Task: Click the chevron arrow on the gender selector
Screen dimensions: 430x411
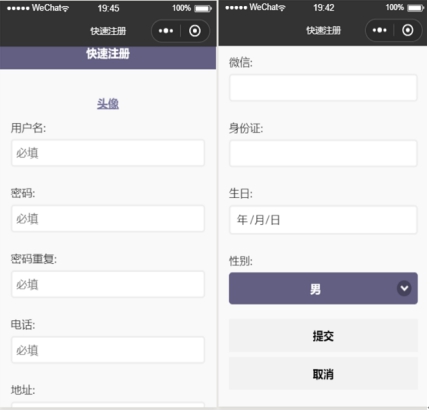Action: 404,288
